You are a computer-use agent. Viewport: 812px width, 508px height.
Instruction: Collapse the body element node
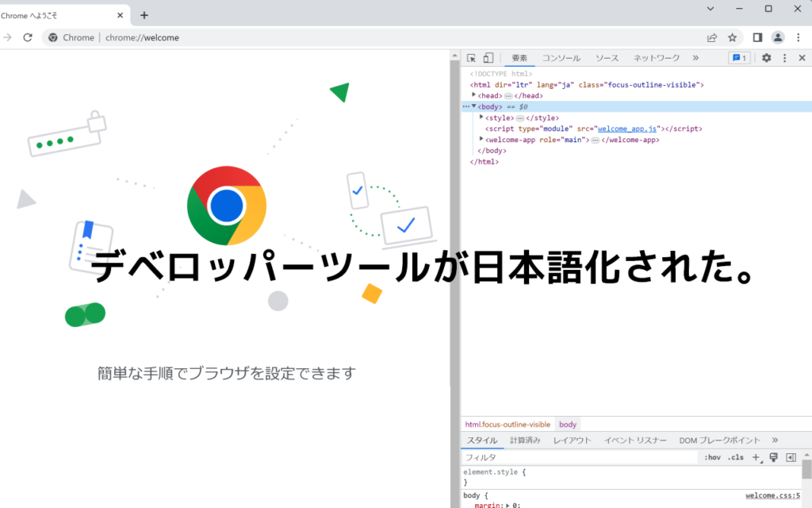click(474, 106)
